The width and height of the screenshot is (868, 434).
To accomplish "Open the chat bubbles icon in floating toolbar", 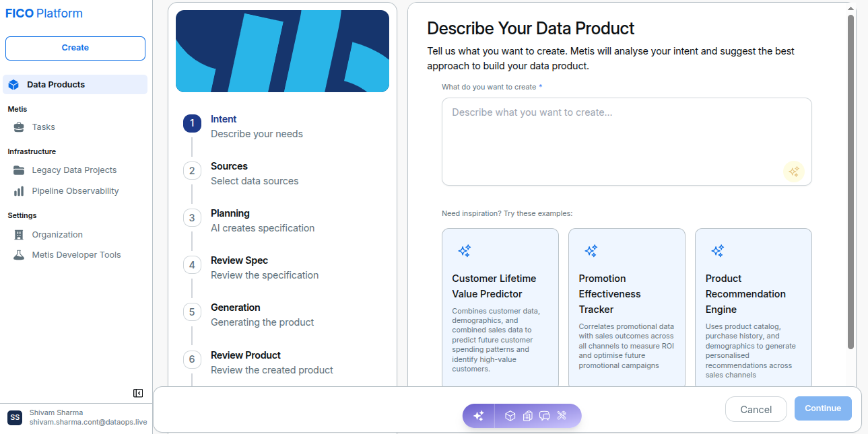I will click(545, 416).
